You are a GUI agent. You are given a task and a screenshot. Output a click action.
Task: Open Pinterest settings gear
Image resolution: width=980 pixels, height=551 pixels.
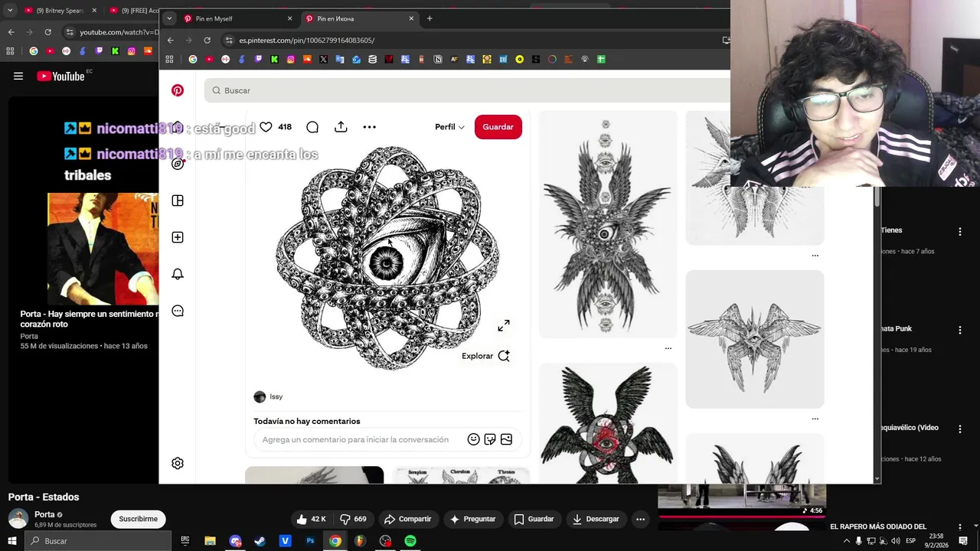[x=178, y=463]
